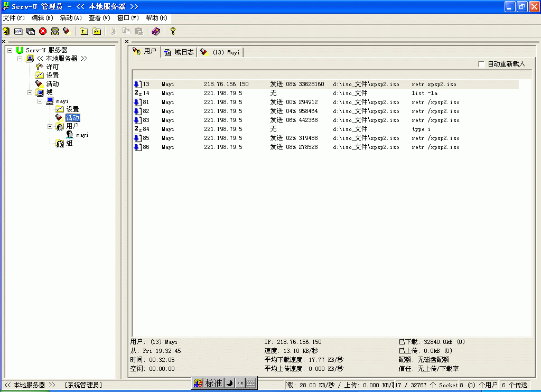Open the 文件(F) menu
Image resolution: width=541 pixels, height=392 pixels.
pos(14,18)
